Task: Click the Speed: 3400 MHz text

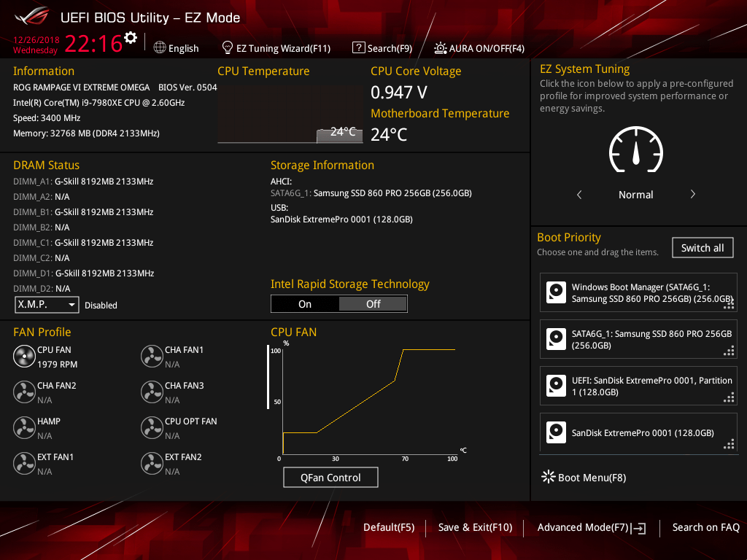Action: 47,118
